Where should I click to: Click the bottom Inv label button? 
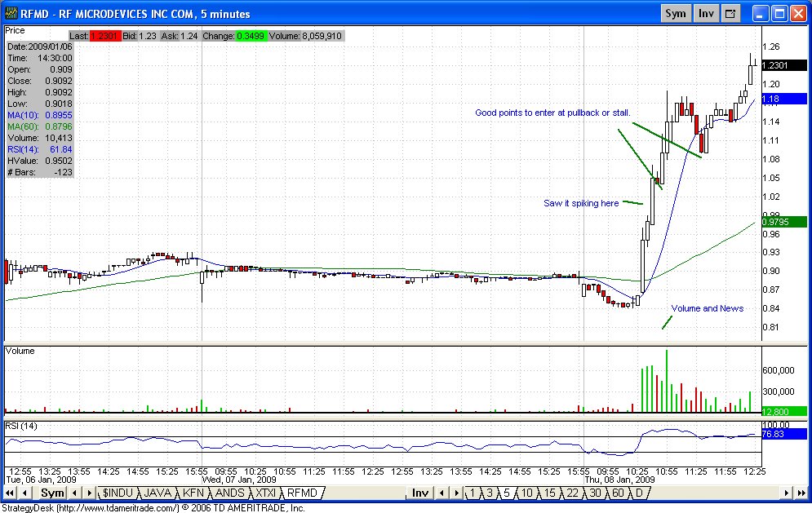420,493
